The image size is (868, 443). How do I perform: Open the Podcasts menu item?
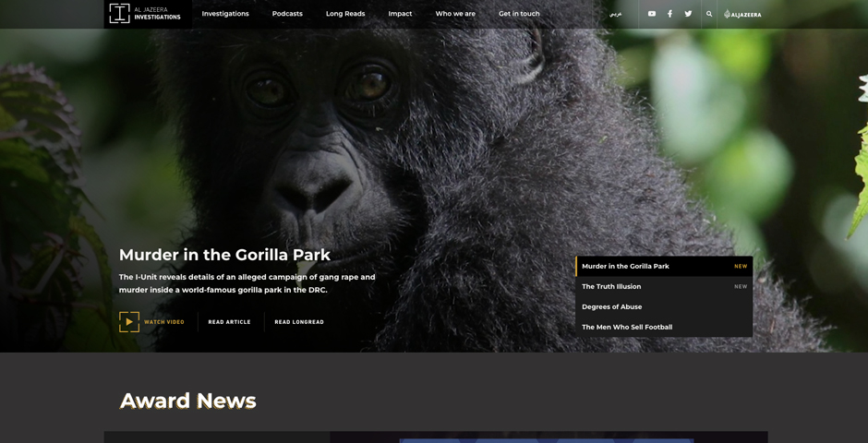(x=287, y=14)
